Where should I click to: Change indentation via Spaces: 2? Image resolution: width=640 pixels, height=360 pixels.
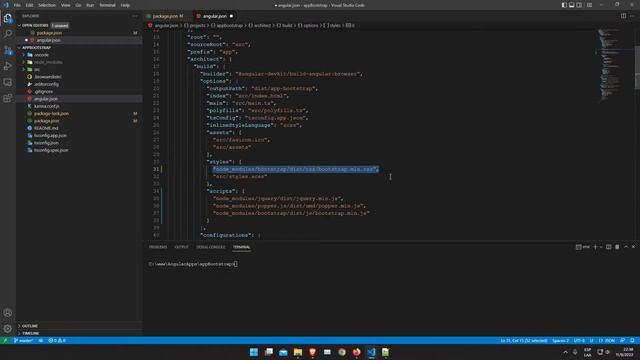pos(560,340)
